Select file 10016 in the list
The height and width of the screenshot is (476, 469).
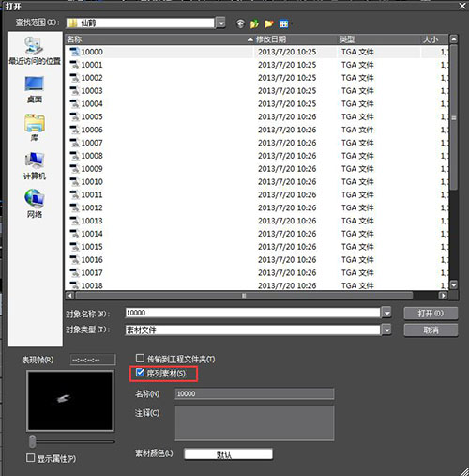[92, 260]
